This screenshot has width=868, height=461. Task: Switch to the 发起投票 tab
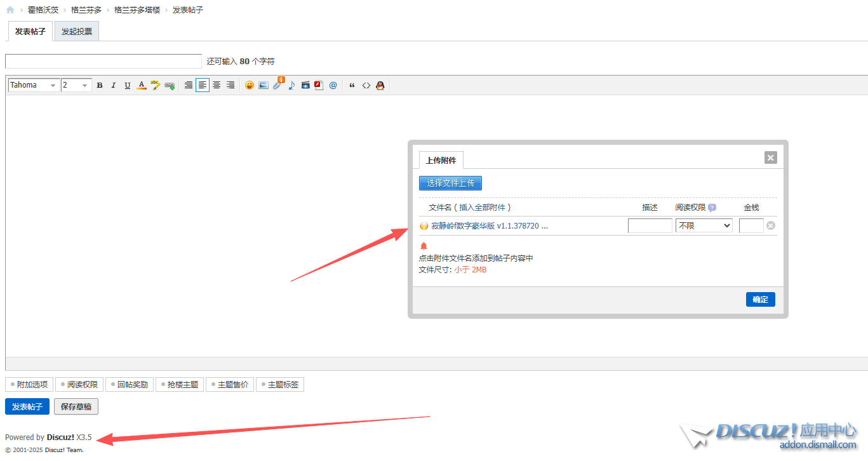click(x=77, y=32)
